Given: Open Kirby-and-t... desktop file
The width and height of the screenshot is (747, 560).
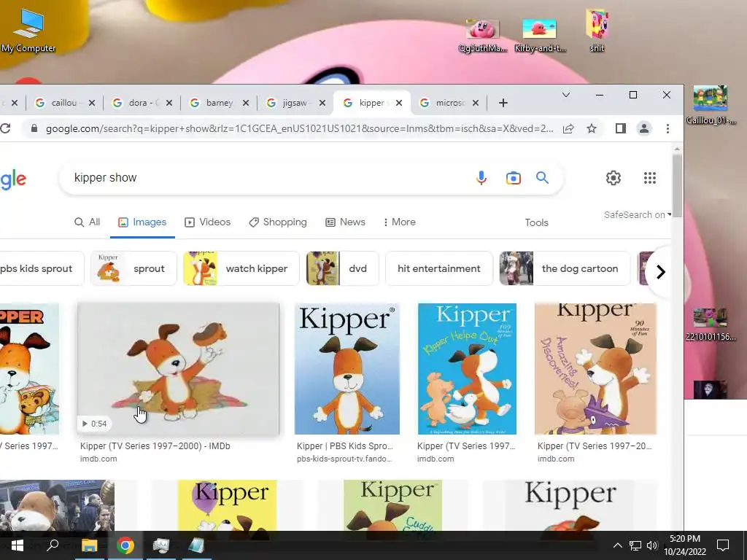Looking at the screenshot, I should click(540, 35).
